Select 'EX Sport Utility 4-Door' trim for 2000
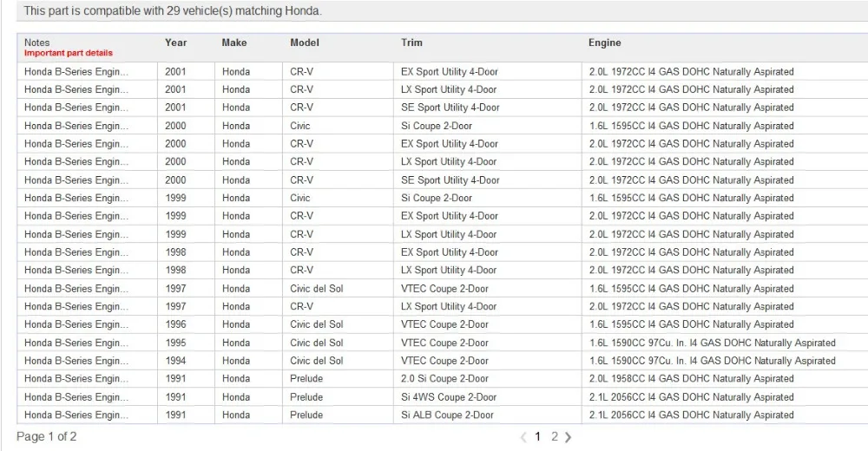 click(449, 143)
